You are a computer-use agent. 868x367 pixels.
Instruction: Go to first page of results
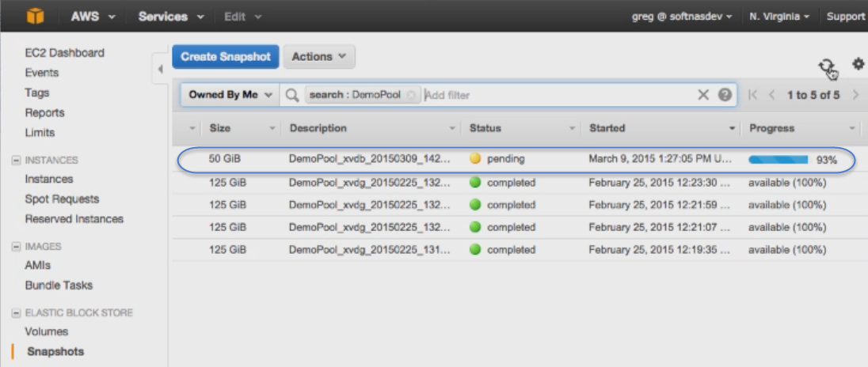pos(752,95)
